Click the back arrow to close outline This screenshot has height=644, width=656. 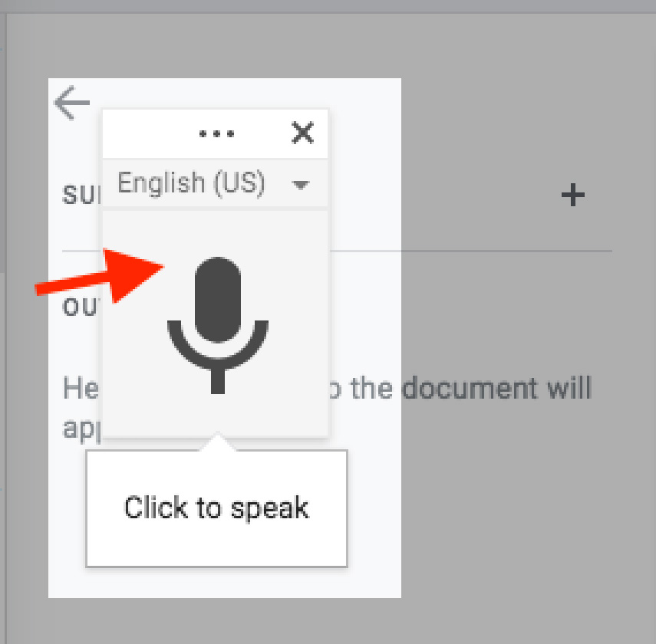click(x=72, y=103)
